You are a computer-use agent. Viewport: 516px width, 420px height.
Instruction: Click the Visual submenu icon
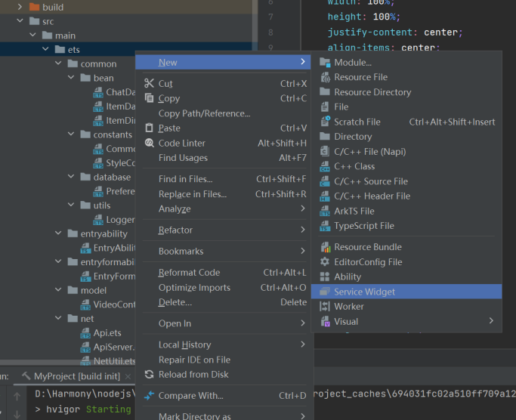325,321
